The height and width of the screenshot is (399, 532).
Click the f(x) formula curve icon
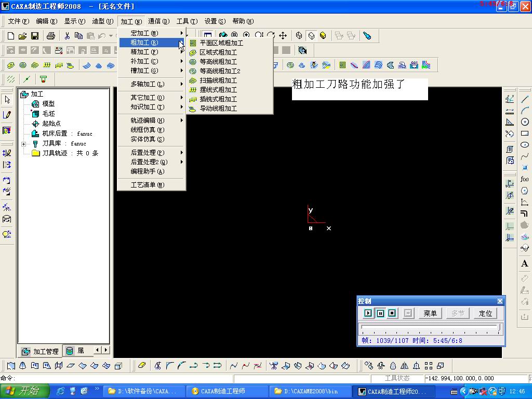coord(525,179)
